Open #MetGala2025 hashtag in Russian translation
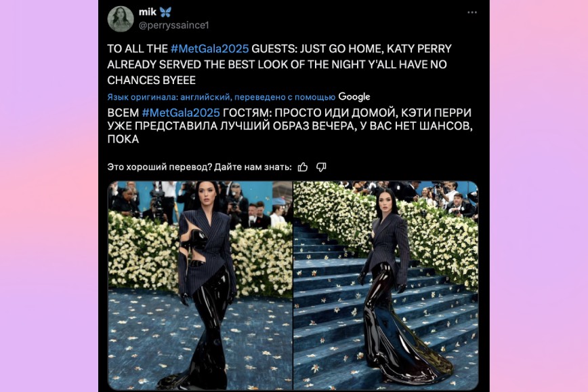Image resolution: width=588 pixels, height=392 pixels. [x=181, y=113]
